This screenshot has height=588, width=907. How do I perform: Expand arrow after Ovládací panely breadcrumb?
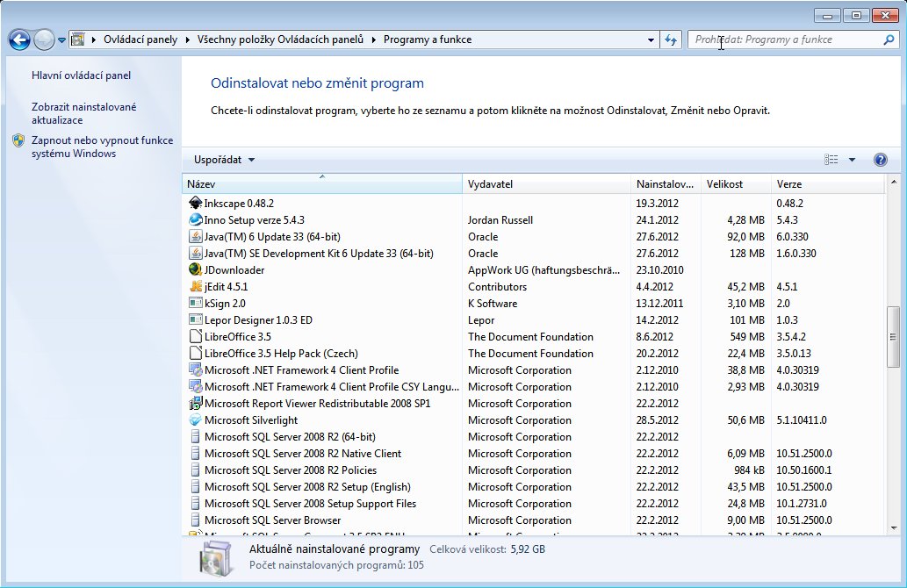point(187,39)
